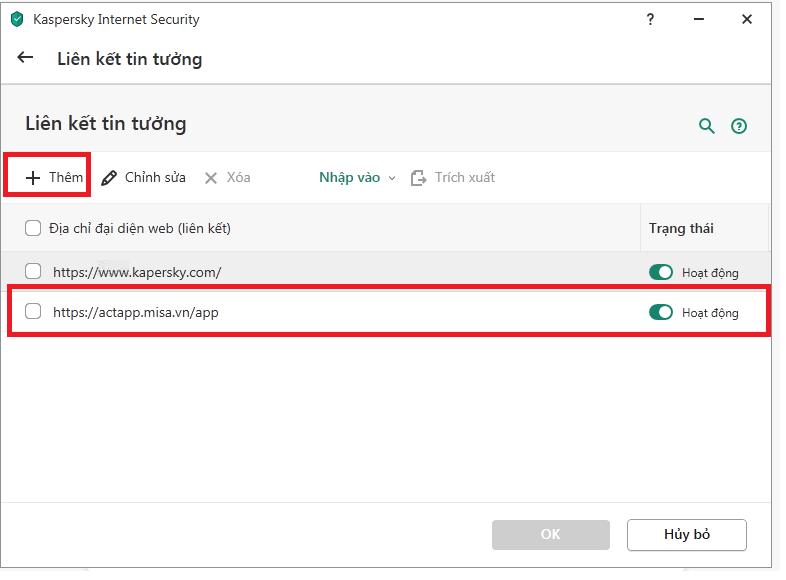Sort by Địa chỉ đại diện web column
This screenshot has height=580, width=786.
click(x=140, y=229)
